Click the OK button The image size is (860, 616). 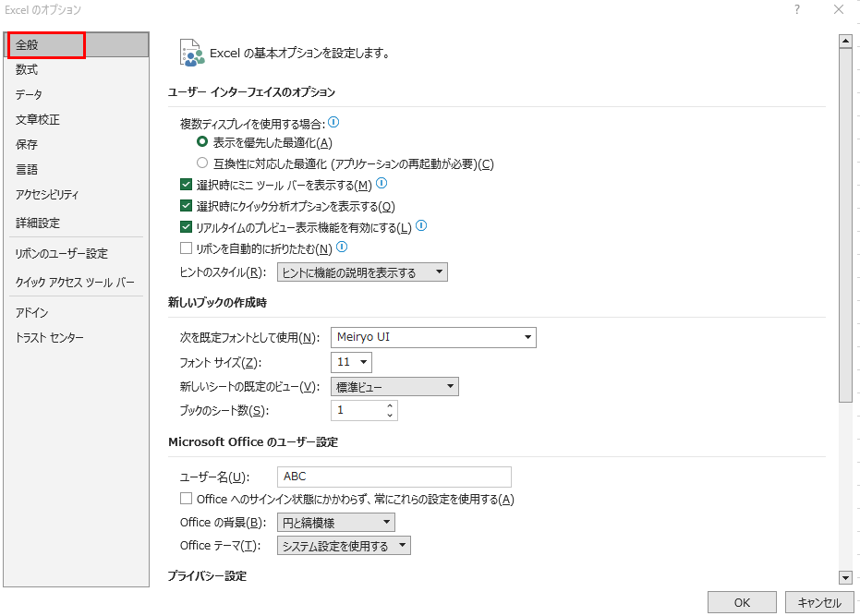click(742, 602)
